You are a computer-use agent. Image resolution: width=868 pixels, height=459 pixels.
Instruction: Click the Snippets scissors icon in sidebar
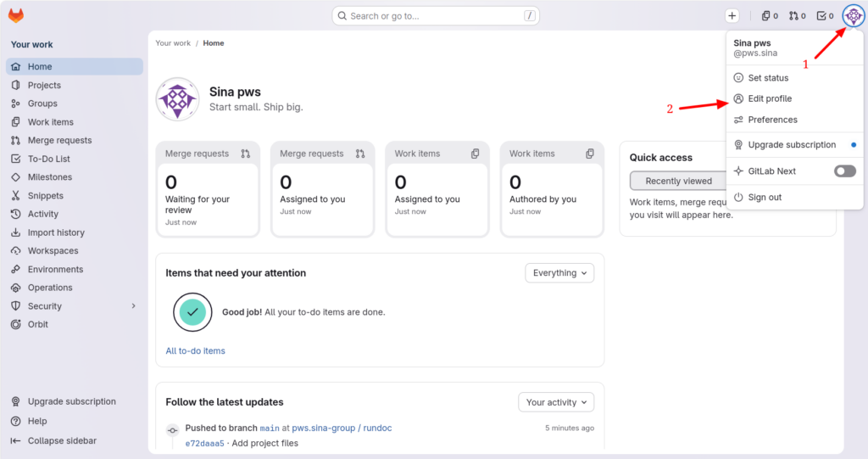point(16,196)
